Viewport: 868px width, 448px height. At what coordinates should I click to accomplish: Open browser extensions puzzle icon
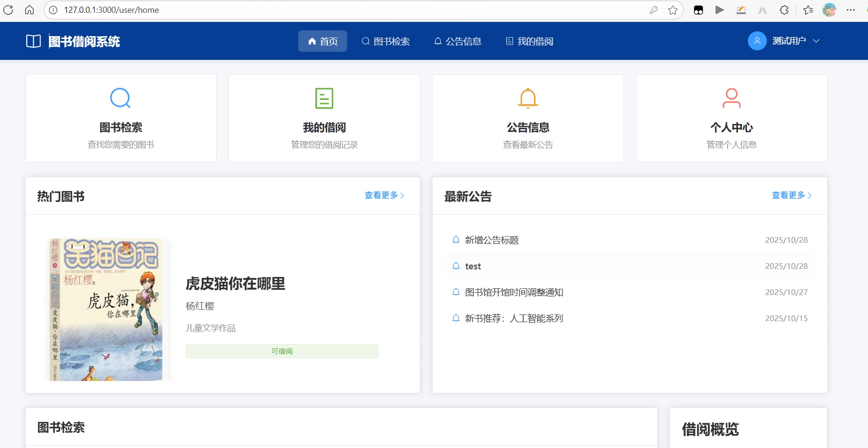(x=784, y=10)
